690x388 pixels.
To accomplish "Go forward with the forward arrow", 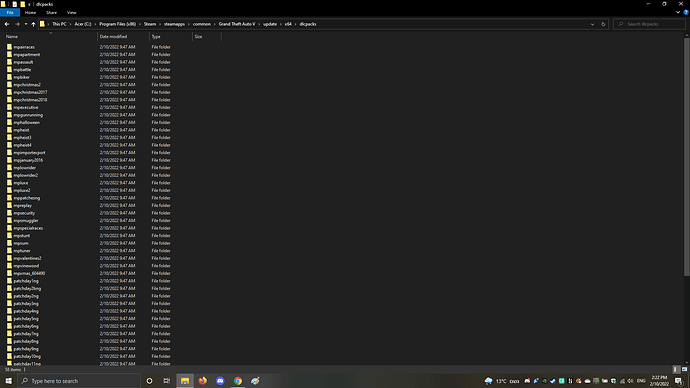I will coord(17,24).
